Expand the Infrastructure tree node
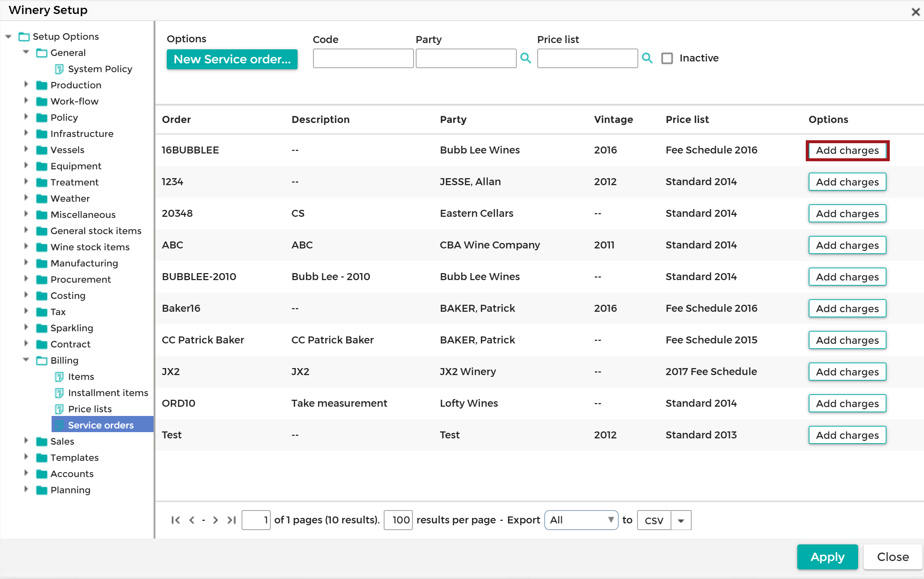Viewport: 924px width, 579px height. coord(26,133)
